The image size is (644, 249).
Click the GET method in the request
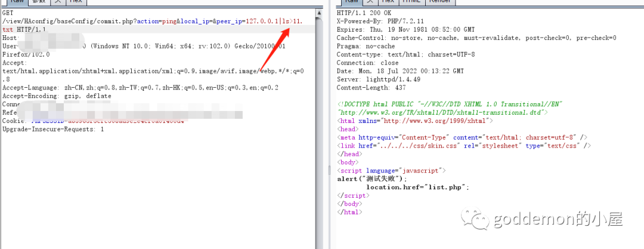point(8,13)
